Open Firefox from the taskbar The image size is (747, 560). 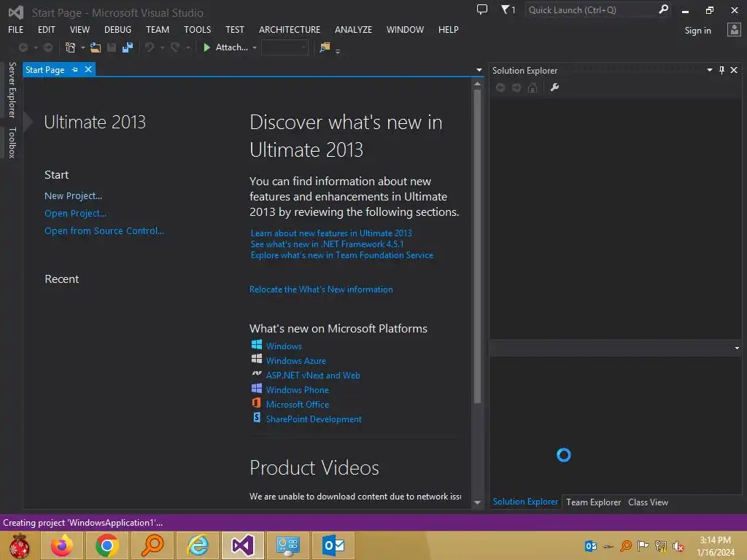coord(62,545)
